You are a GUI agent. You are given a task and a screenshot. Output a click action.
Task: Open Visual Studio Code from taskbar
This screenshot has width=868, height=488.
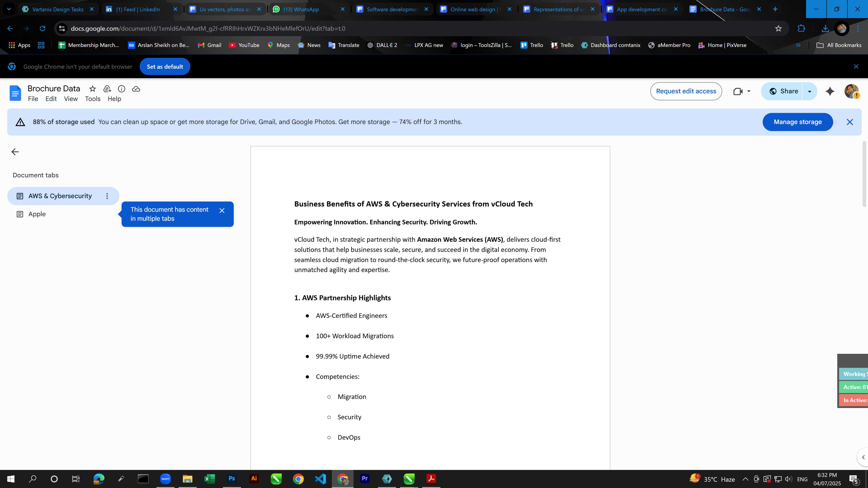320,479
